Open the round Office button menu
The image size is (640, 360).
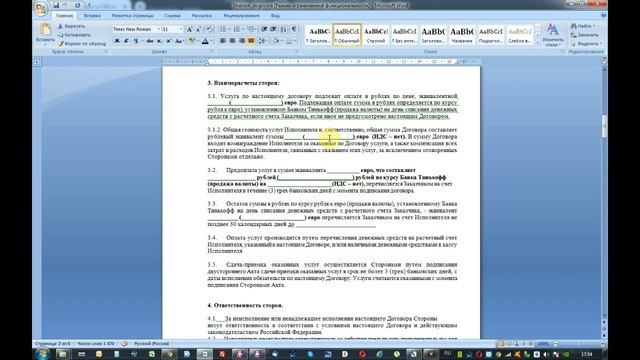(41, 9)
